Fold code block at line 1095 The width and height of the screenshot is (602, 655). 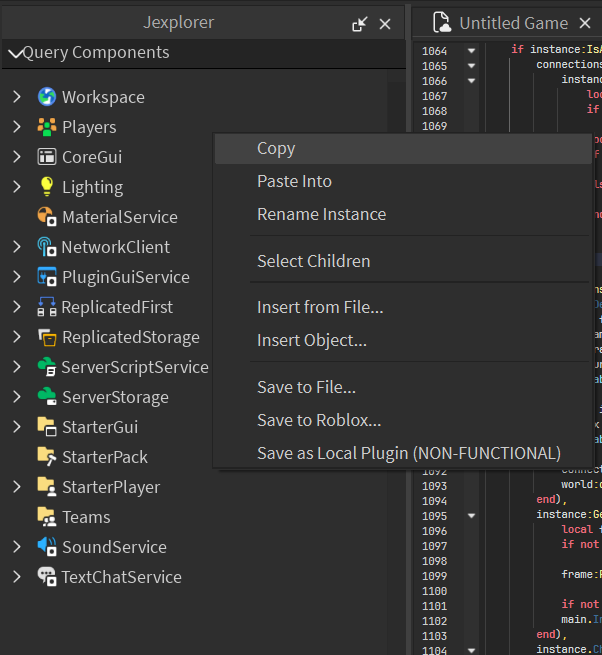[471, 515]
